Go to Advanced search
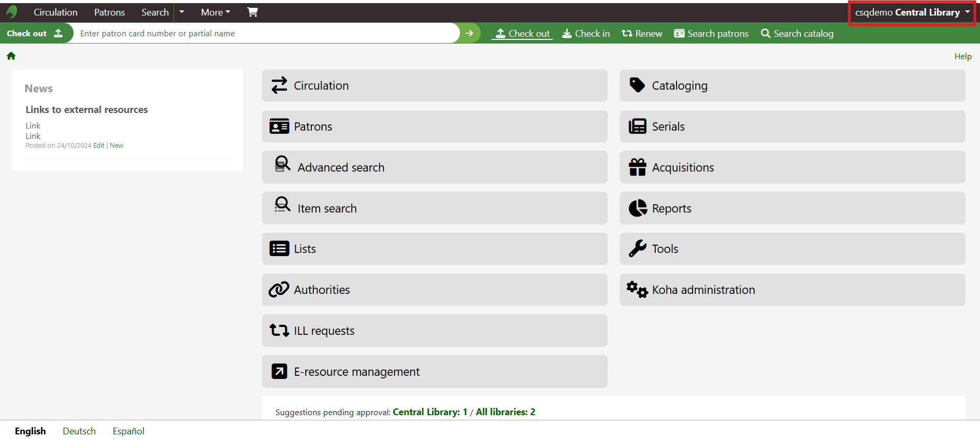 435,167
